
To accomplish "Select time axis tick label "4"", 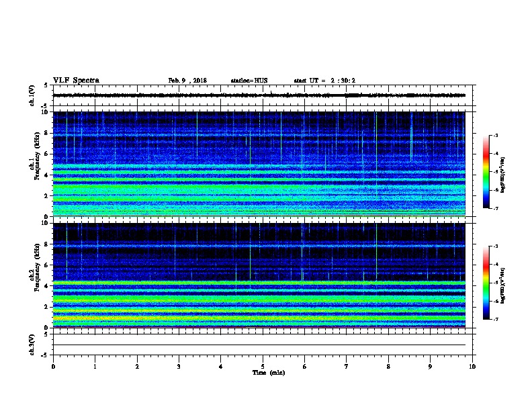I will point(221,367).
